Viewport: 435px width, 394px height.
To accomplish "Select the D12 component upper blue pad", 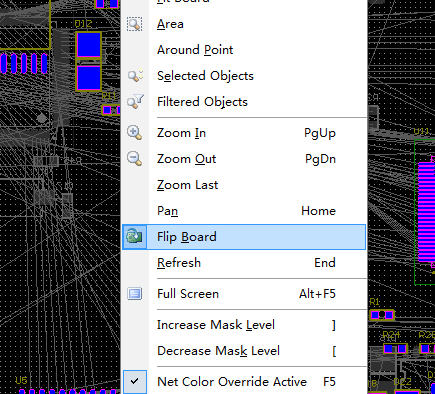I will coord(89,45).
